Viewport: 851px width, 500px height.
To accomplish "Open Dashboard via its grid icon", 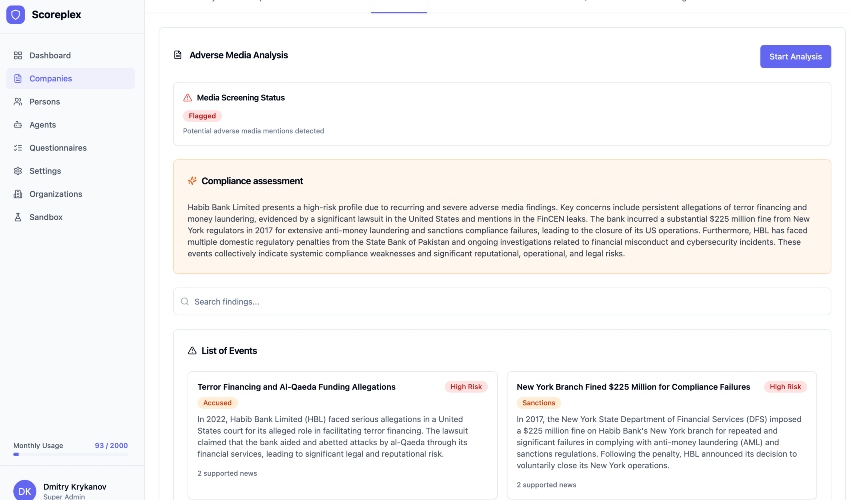I will (x=18, y=55).
